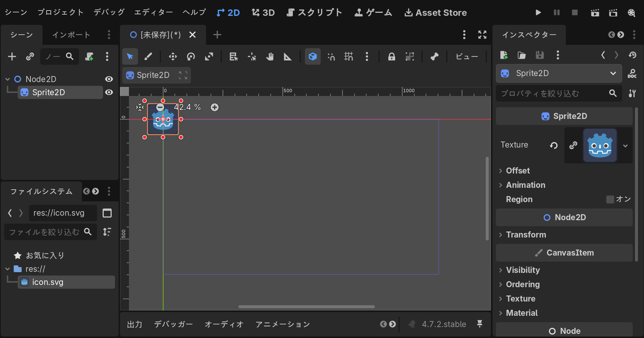Toggle the highlighted blue cube toolbar button
Viewport: 644px width, 338px height.
(x=313, y=56)
